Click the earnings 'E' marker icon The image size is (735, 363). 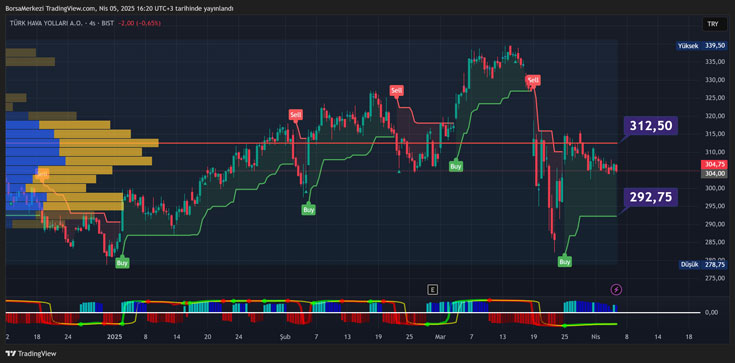point(432,290)
